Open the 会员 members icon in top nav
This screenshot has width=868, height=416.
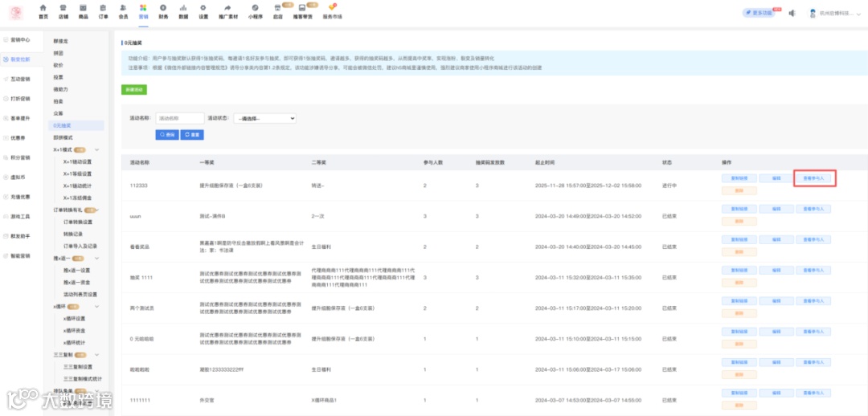pos(123,8)
